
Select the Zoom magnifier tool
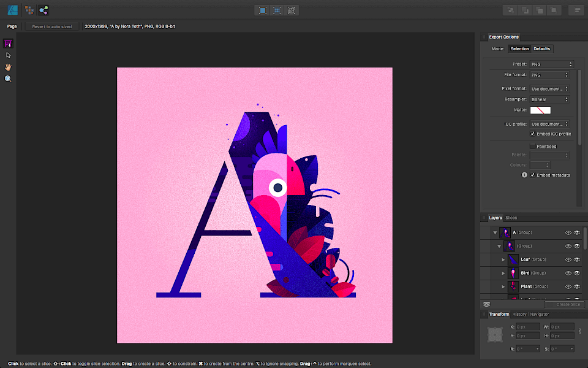tap(8, 79)
